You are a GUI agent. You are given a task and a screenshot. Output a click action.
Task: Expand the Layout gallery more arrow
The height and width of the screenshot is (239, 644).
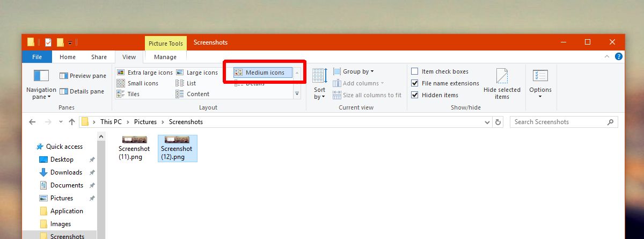coord(297,93)
